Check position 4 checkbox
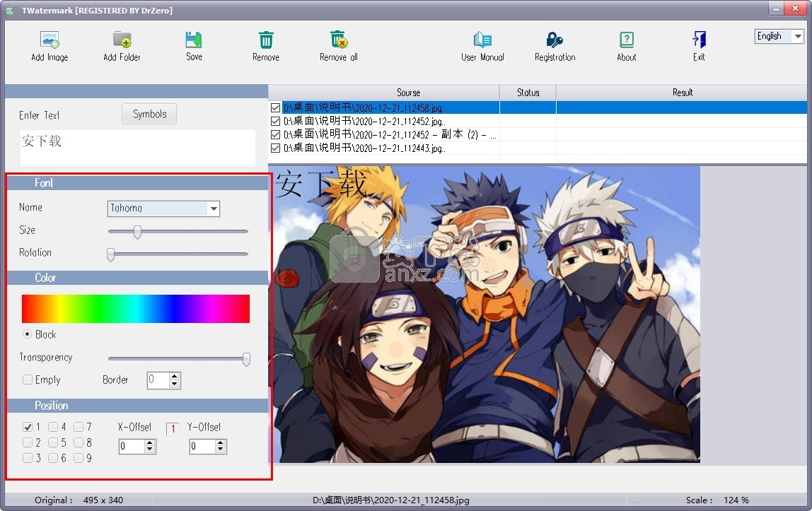 [x=53, y=427]
